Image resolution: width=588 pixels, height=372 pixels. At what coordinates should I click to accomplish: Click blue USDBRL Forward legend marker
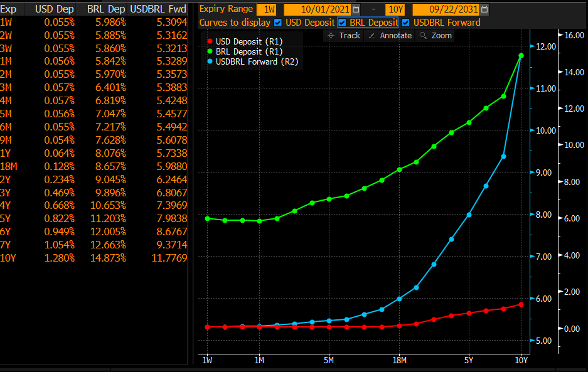point(210,61)
